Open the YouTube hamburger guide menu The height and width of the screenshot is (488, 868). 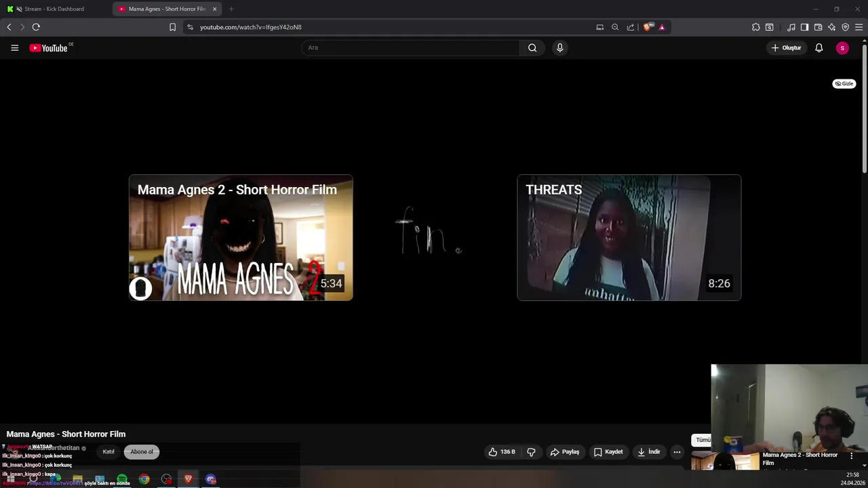14,47
